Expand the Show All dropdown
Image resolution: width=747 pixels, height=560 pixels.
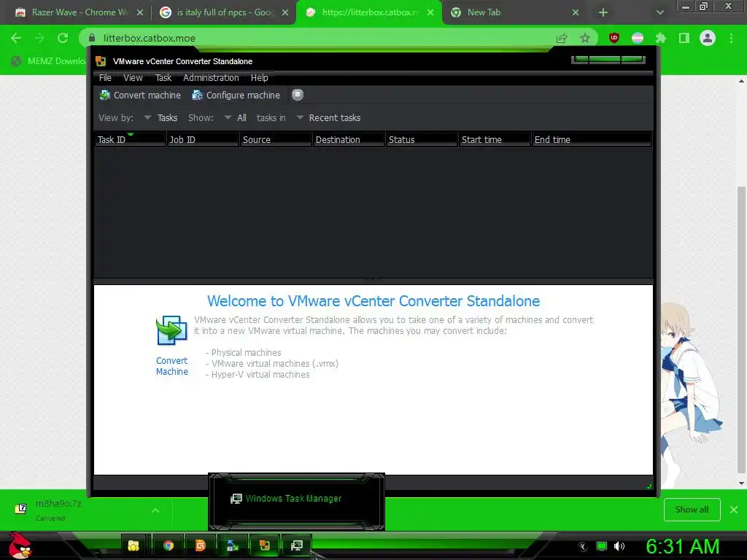point(236,117)
